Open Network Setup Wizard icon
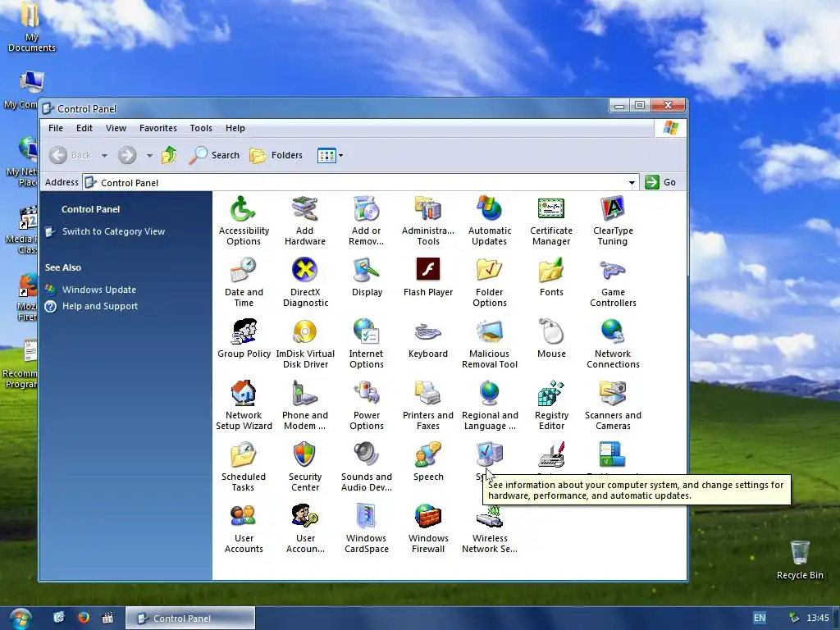The height and width of the screenshot is (630, 840). 243,405
